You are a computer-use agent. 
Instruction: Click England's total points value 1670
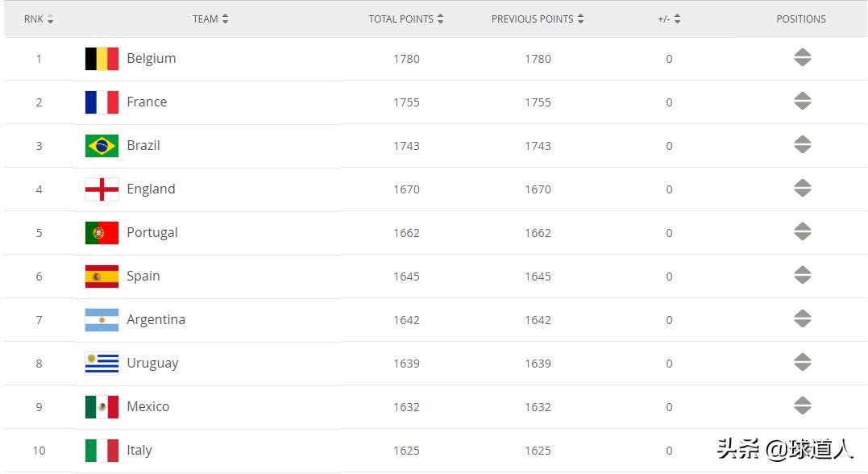[406, 189]
